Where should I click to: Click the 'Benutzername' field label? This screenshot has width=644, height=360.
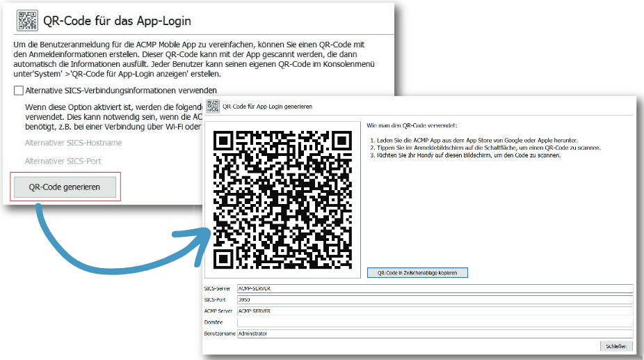click(220, 334)
